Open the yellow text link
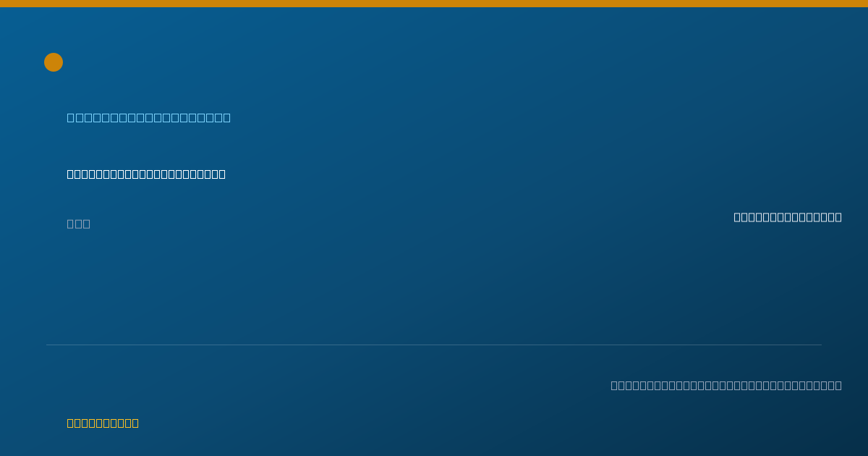Viewport: 868px width, 456px height. (103, 423)
